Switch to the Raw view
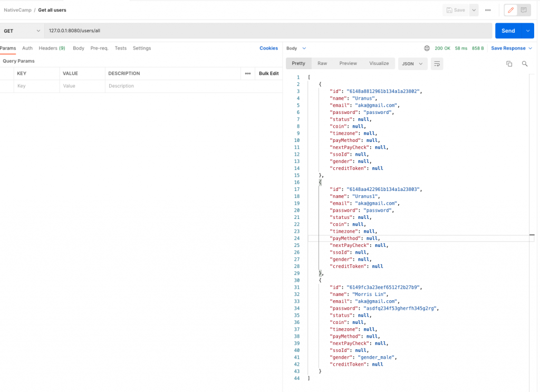The image size is (540, 392). click(322, 63)
